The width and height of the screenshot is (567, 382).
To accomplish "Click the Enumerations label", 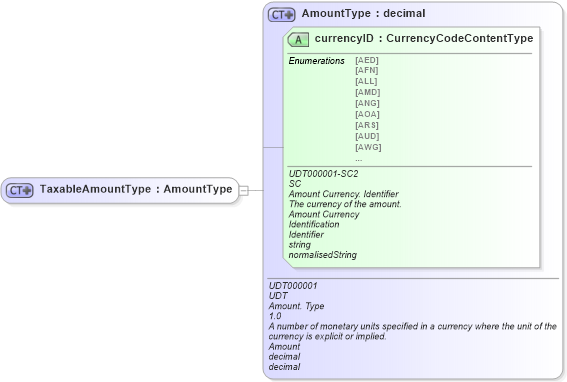I will pyautogui.click(x=316, y=61).
